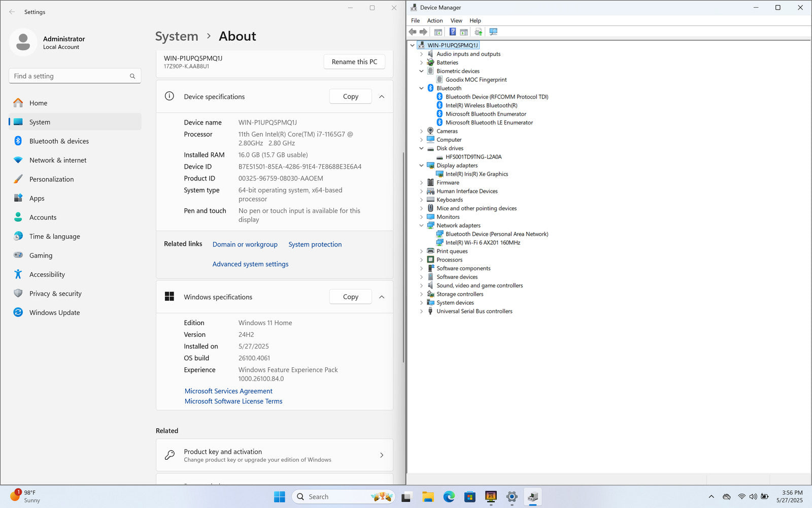
Task: Copy the Device specifications
Action: click(x=351, y=97)
